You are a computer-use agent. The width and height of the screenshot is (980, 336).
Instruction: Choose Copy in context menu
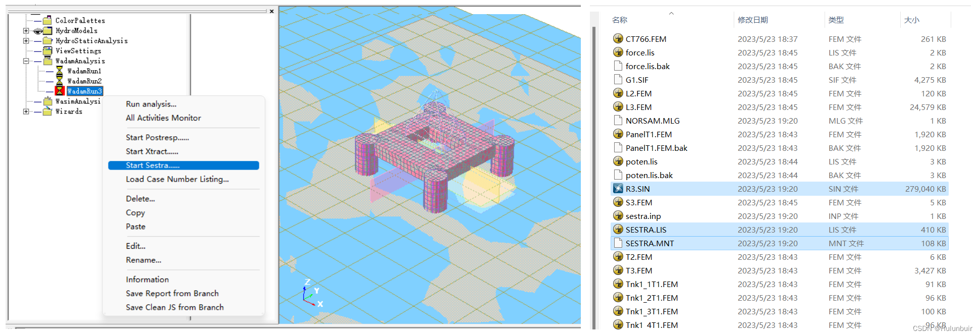(184, 212)
